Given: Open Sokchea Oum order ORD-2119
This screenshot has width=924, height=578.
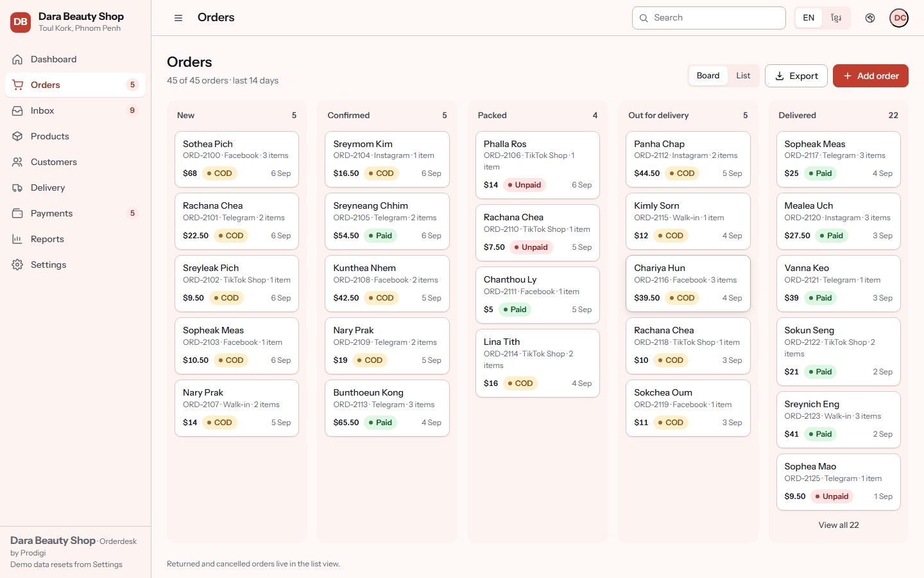Looking at the screenshot, I should click(688, 408).
